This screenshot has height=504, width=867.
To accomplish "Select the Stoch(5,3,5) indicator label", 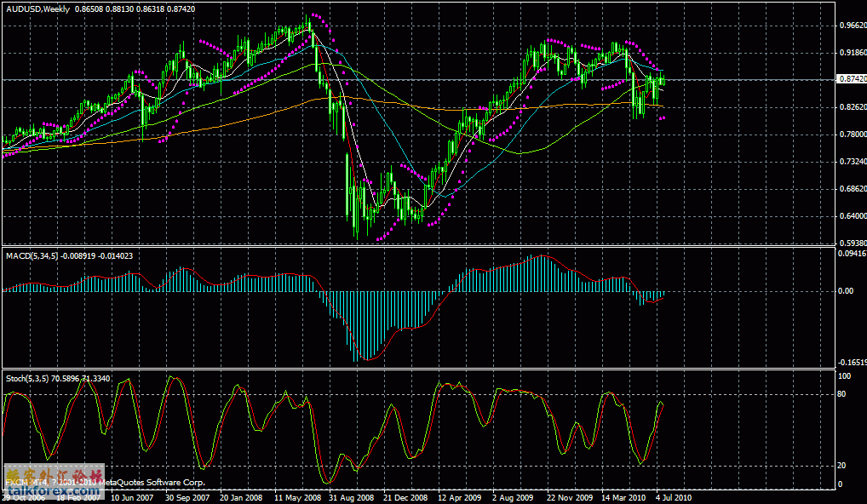I will click(x=27, y=379).
